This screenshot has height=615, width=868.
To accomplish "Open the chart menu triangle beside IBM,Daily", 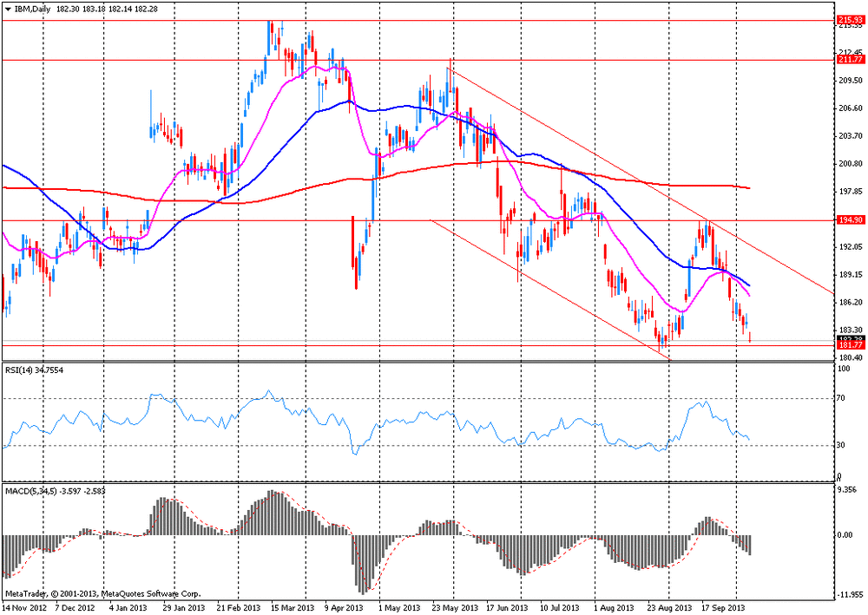I will [x=9, y=10].
